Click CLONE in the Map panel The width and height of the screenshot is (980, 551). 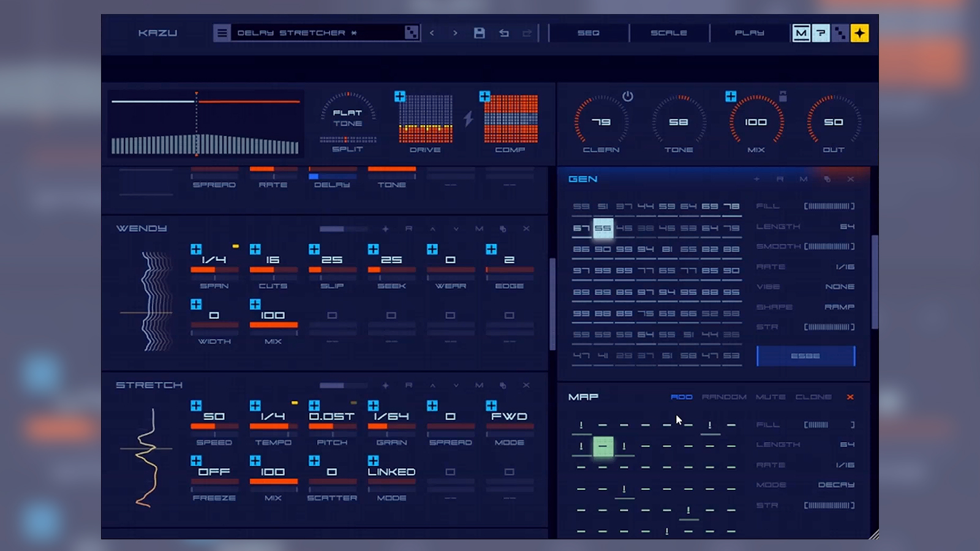point(813,397)
